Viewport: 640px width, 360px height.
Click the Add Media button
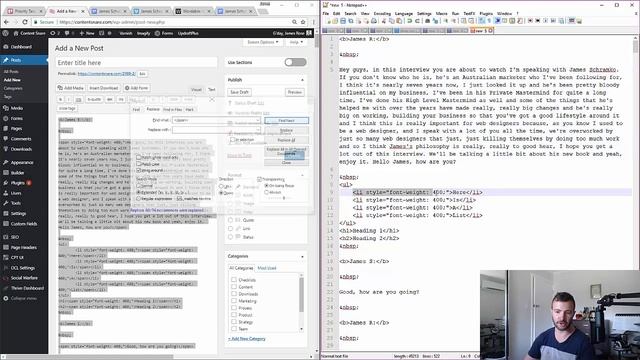click(71, 88)
